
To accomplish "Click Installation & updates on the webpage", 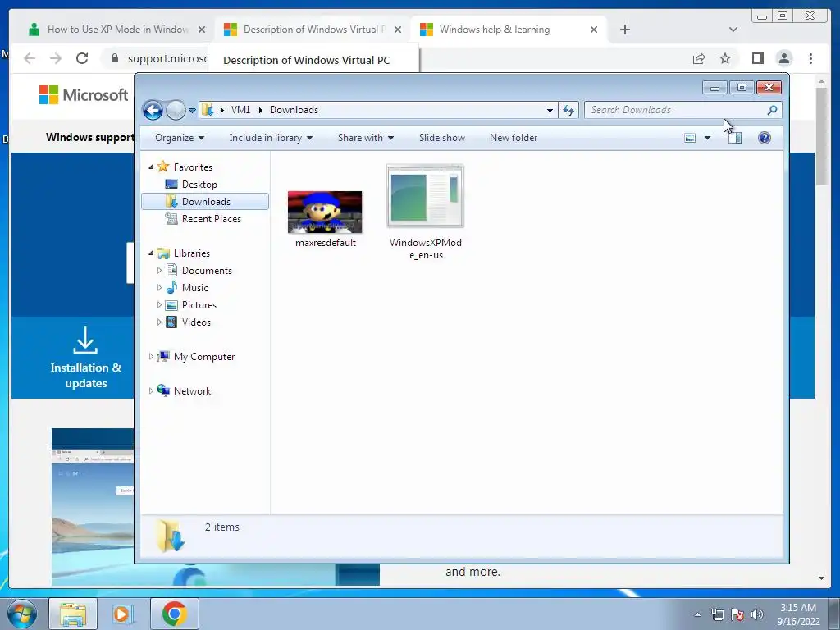I will pyautogui.click(x=85, y=358).
